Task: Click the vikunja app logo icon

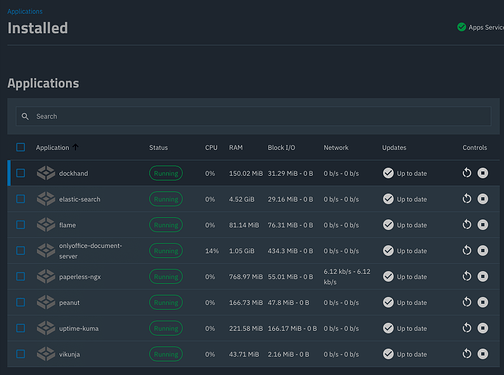Action: 46,354
